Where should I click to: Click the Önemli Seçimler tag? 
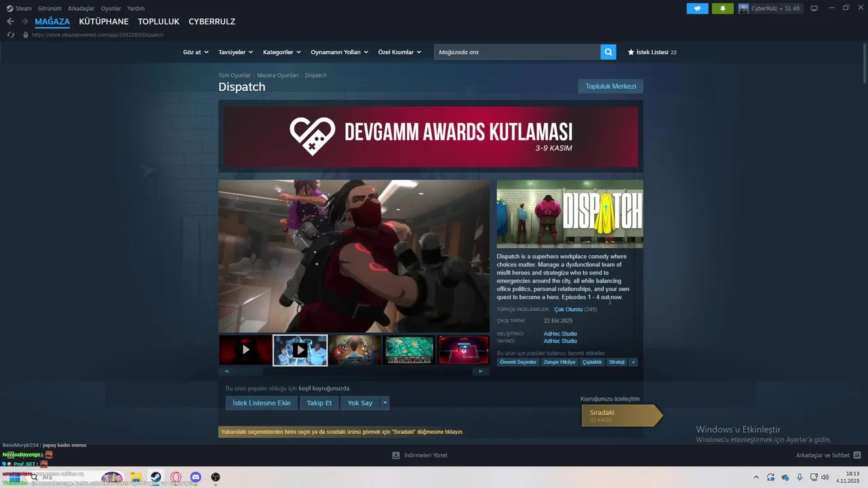(518, 362)
